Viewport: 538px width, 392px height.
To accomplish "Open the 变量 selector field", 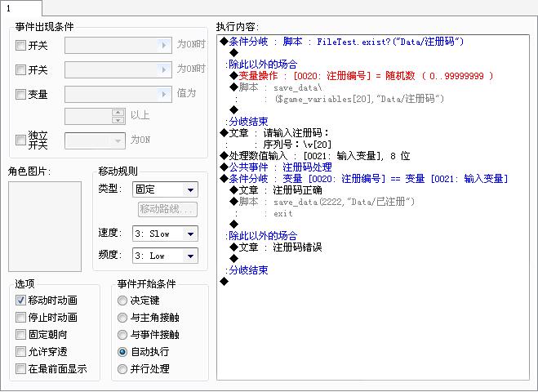I will [x=118, y=95].
